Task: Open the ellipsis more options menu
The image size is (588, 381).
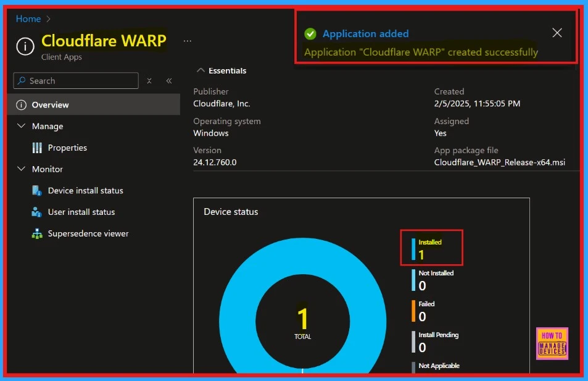Action: pos(187,41)
